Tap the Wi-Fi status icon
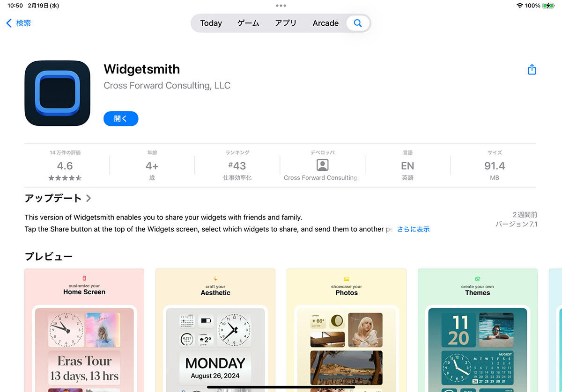This screenshot has width=562, height=392. click(519, 6)
